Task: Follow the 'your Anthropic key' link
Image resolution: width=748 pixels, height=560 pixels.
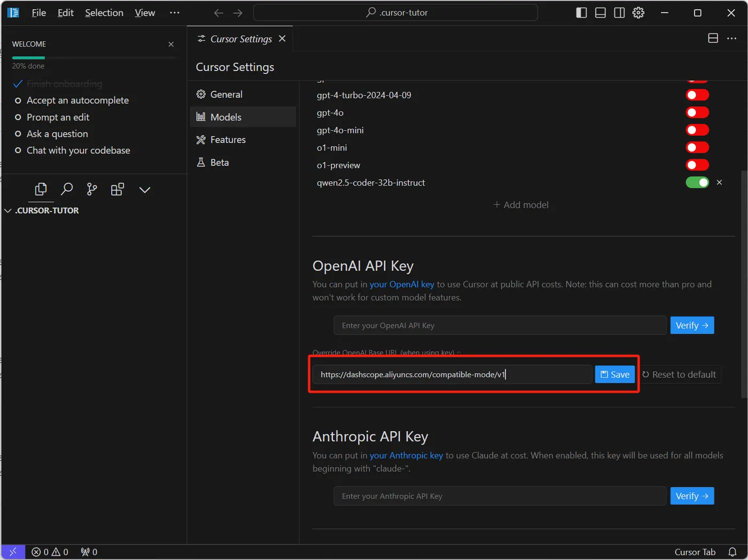Action: click(x=406, y=455)
